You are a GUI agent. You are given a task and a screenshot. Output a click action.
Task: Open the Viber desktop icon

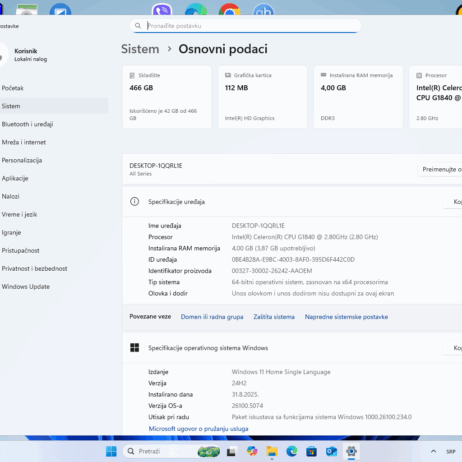click(162, 9)
